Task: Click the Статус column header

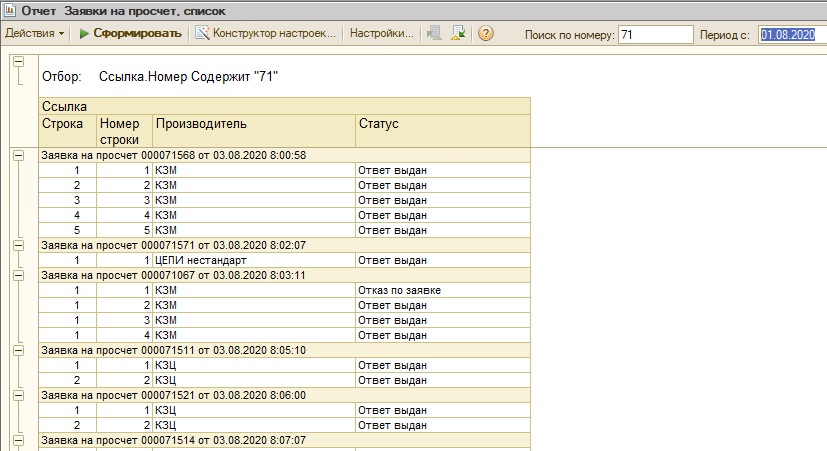Action: pyautogui.click(x=443, y=131)
